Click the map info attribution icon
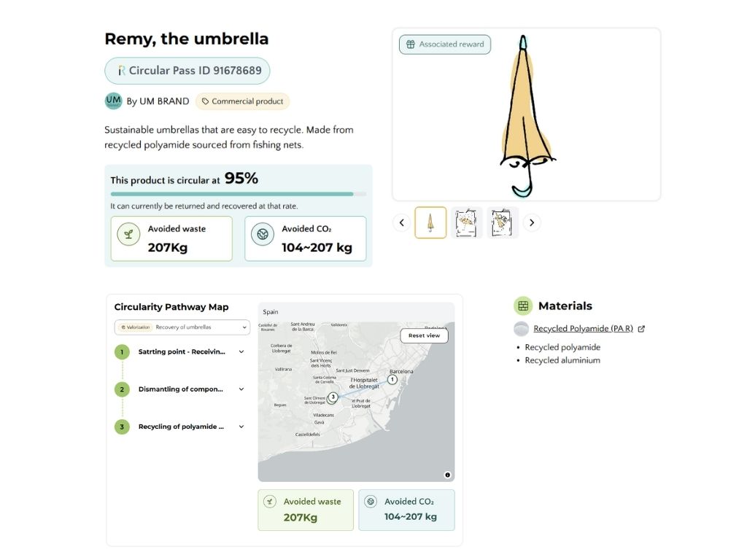The height and width of the screenshot is (560, 747). click(447, 475)
